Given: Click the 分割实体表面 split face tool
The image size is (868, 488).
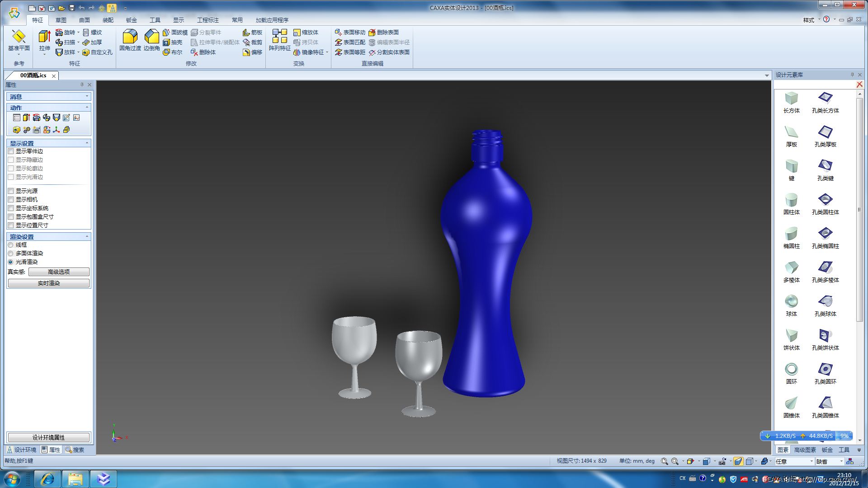Looking at the screenshot, I should pyautogui.click(x=389, y=52).
